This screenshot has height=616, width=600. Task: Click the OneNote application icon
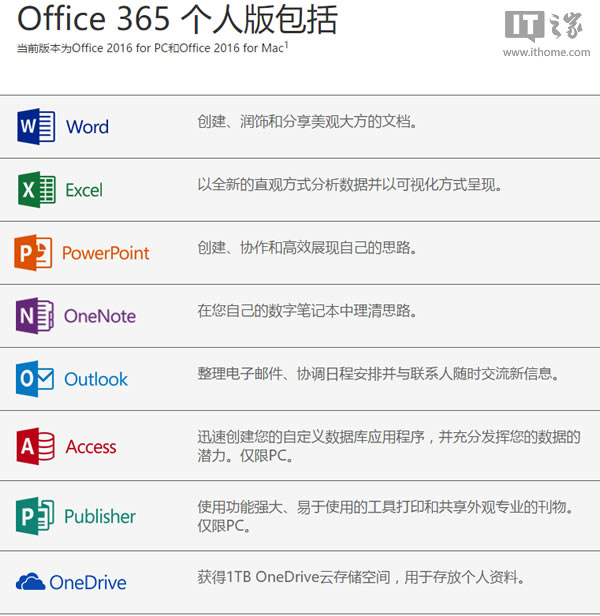point(35,316)
